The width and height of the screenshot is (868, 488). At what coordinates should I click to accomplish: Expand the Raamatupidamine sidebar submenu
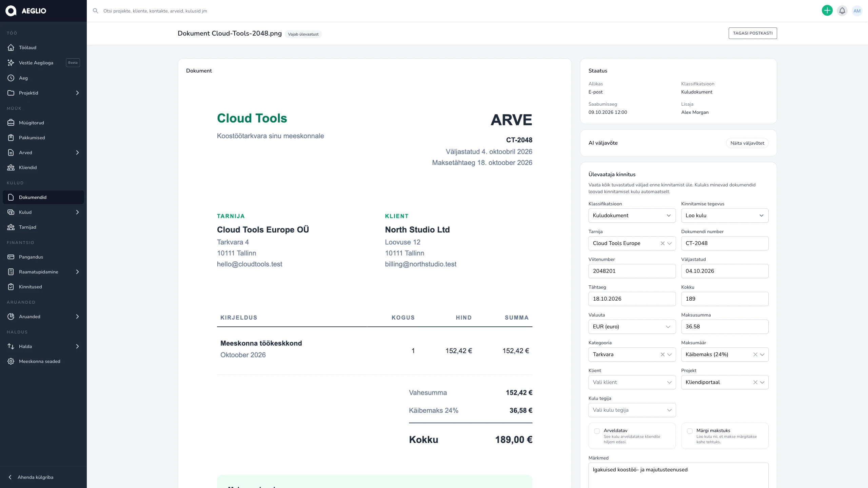pyautogui.click(x=77, y=272)
